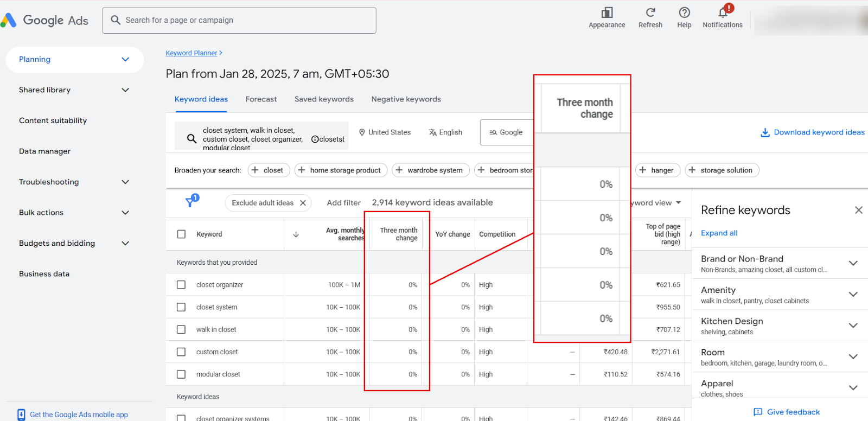This screenshot has width=868, height=421.
Task: Add 'hanger' suggestion chip
Action: pyautogui.click(x=657, y=170)
